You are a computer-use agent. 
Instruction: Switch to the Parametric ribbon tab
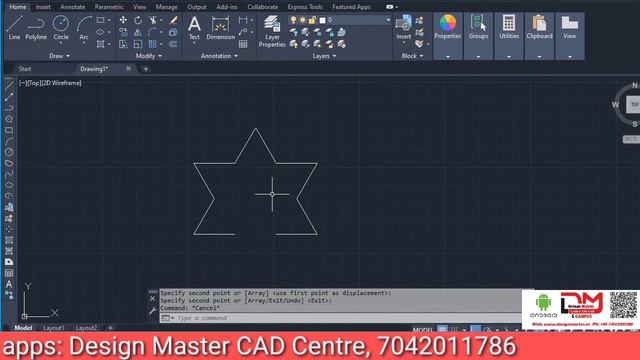[x=109, y=7]
